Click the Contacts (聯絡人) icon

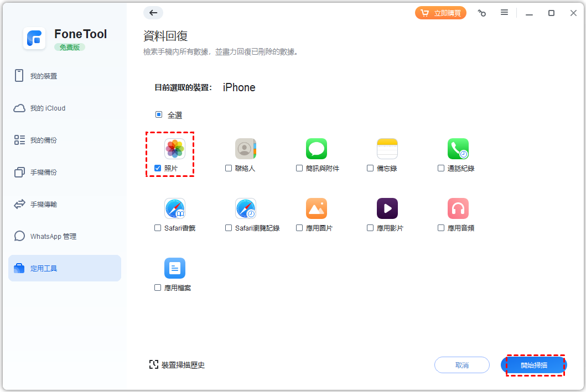pos(245,149)
